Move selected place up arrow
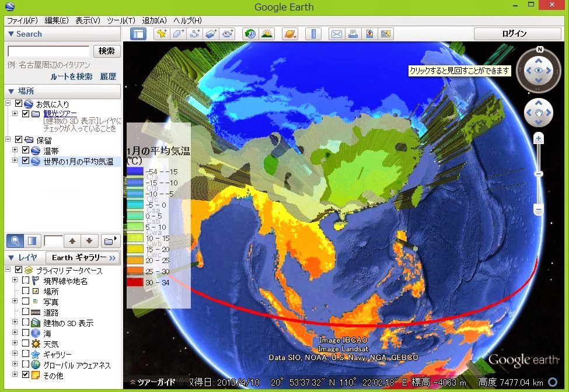This screenshot has width=569, height=392. tap(72, 241)
